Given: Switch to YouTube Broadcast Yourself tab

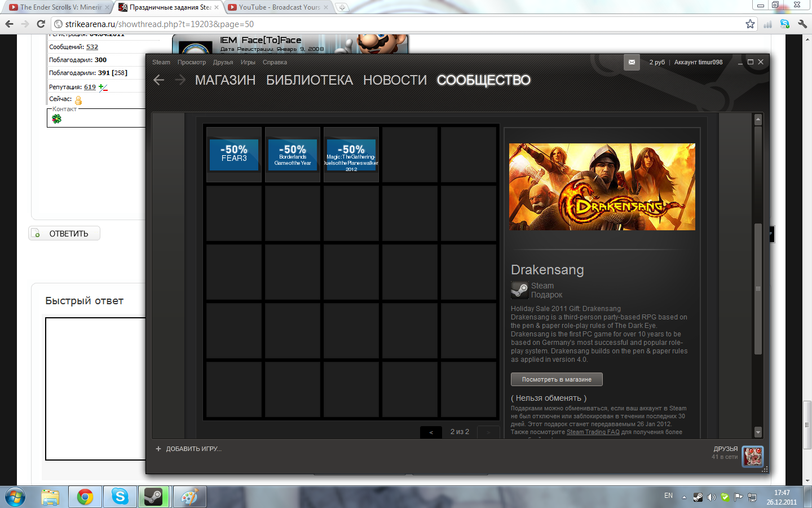Looking at the screenshot, I should [279, 7].
